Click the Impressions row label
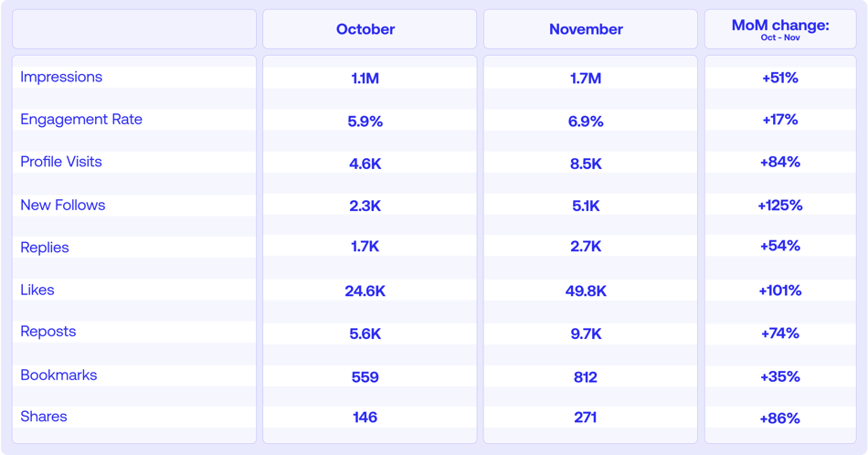The width and height of the screenshot is (868, 455). pyautogui.click(x=61, y=77)
